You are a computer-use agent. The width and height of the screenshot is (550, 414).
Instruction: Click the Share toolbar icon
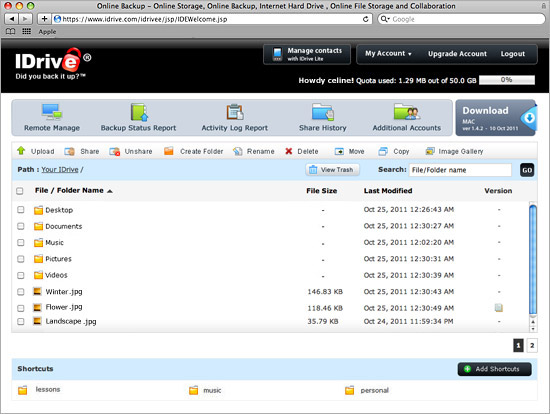[x=69, y=152]
